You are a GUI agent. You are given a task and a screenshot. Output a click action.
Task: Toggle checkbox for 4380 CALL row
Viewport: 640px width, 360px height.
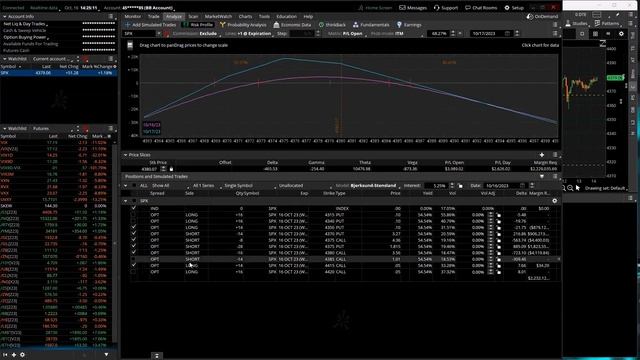click(x=133, y=253)
